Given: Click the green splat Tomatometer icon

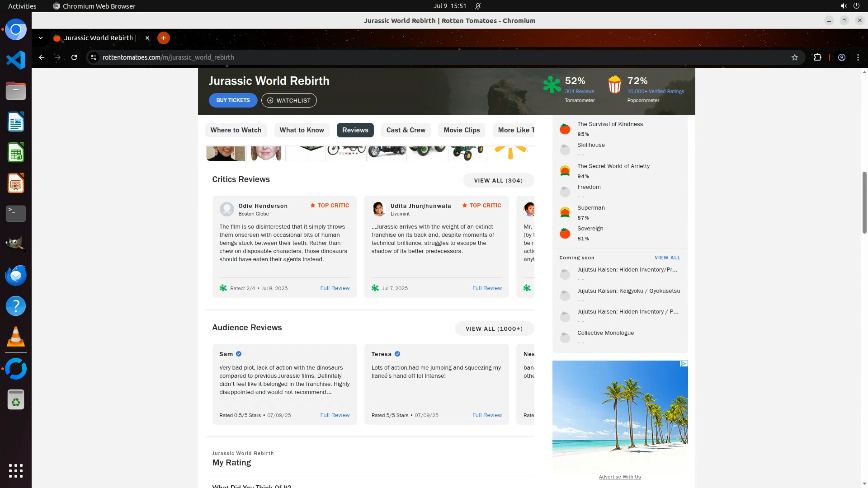Looking at the screenshot, I should (552, 84).
